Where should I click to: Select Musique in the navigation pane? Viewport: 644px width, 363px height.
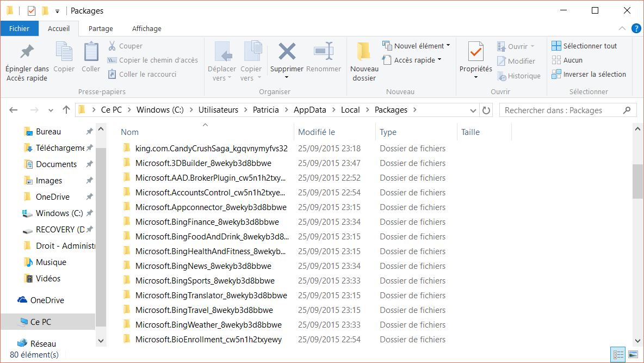click(51, 262)
